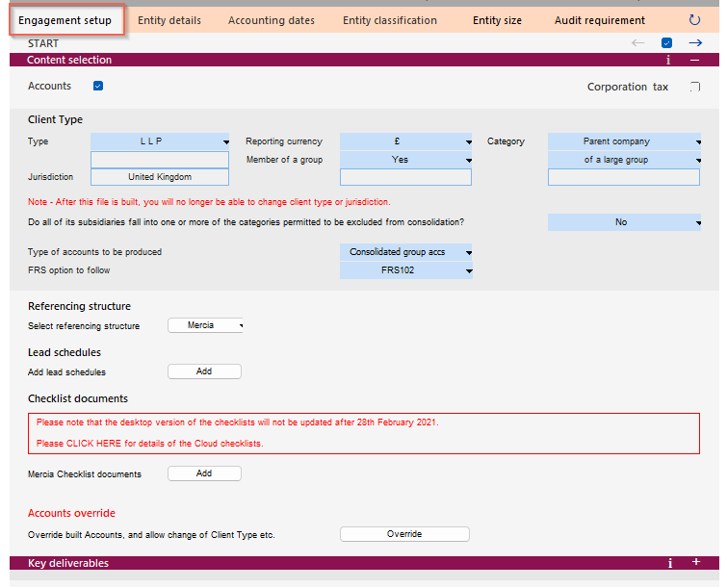Click the Content selection header bar
The width and height of the screenshot is (727, 588).
[364, 60]
